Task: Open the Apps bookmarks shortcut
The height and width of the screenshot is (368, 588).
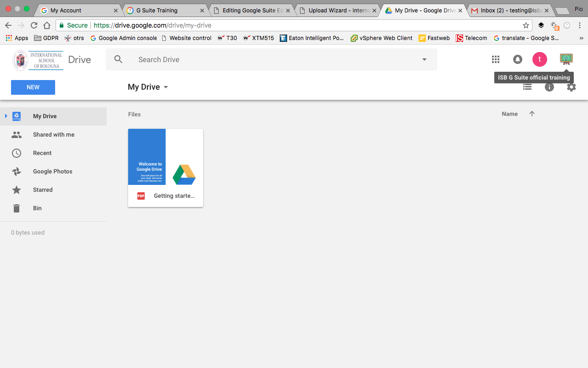Action: [17, 38]
